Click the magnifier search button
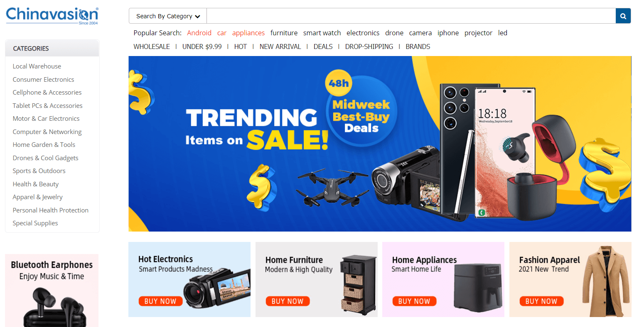644x327 pixels. pos(623,16)
